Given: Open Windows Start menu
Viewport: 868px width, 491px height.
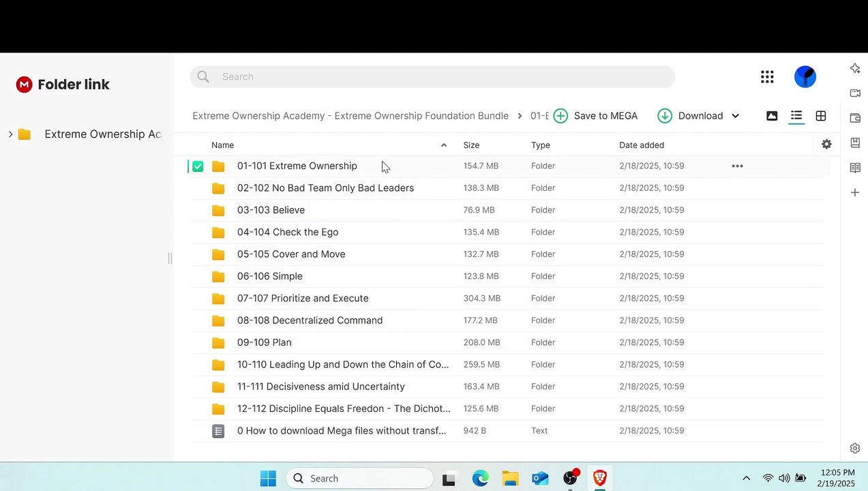Looking at the screenshot, I should click(268, 479).
